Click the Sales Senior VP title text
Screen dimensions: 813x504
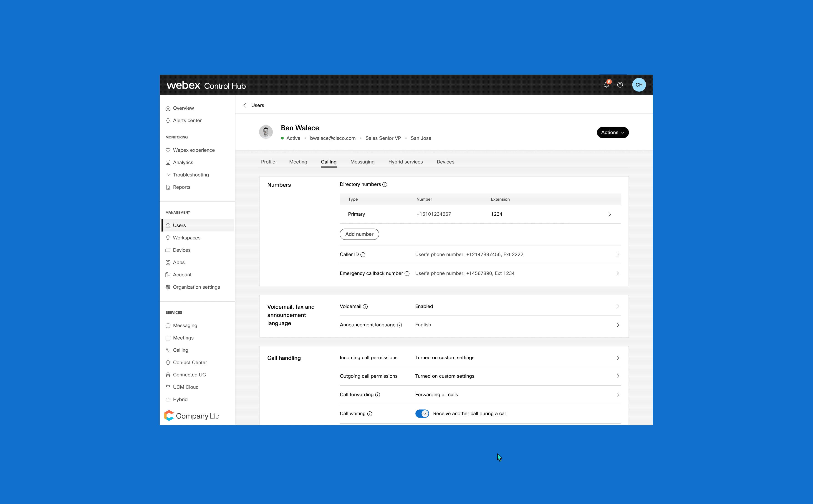383,138
